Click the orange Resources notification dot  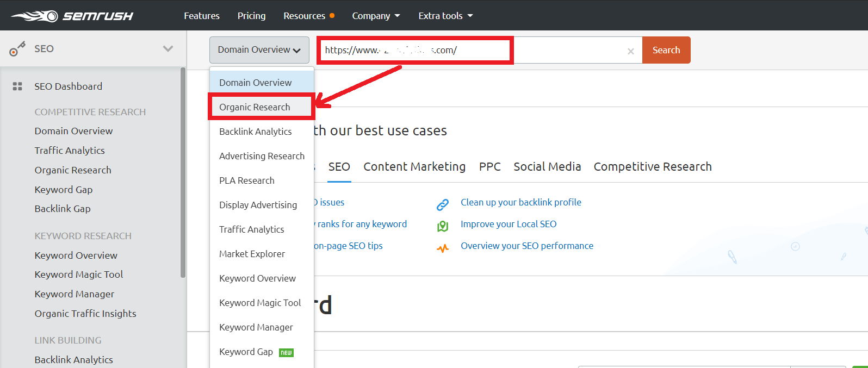pos(332,16)
